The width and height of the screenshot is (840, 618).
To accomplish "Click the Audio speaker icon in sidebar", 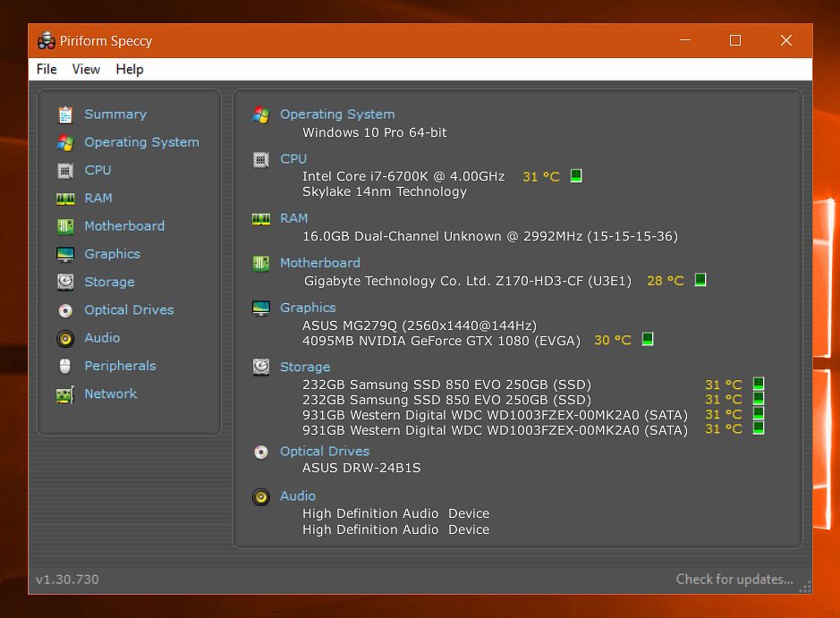I will click(x=65, y=338).
